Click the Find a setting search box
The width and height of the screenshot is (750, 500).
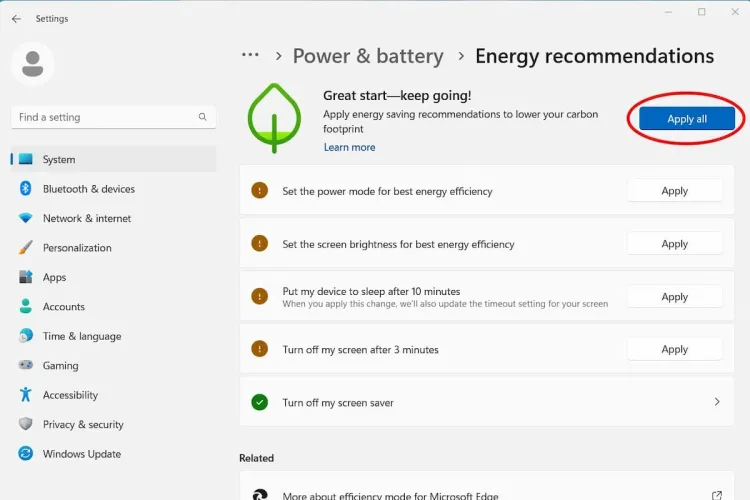coord(105,117)
